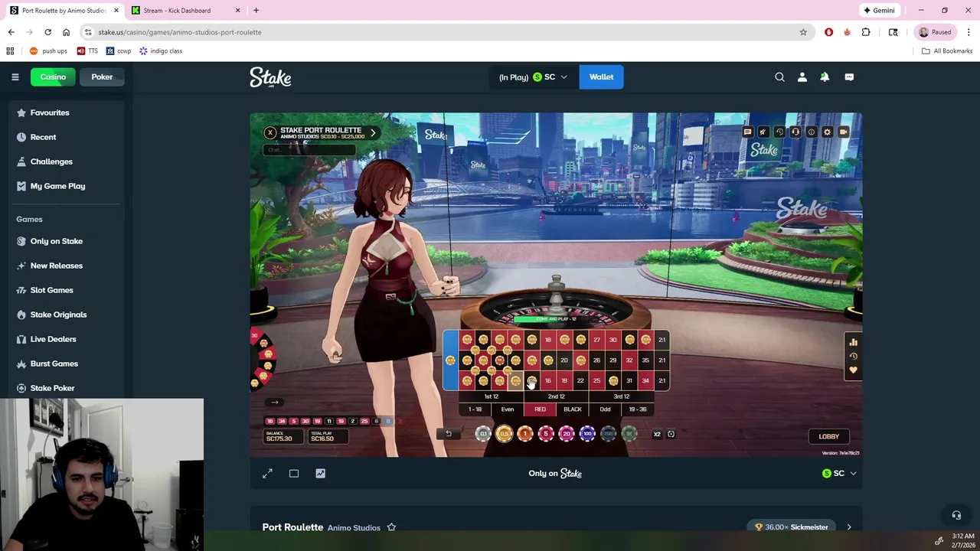
Task: Open live stats chart icon below game
Action: coord(320,474)
